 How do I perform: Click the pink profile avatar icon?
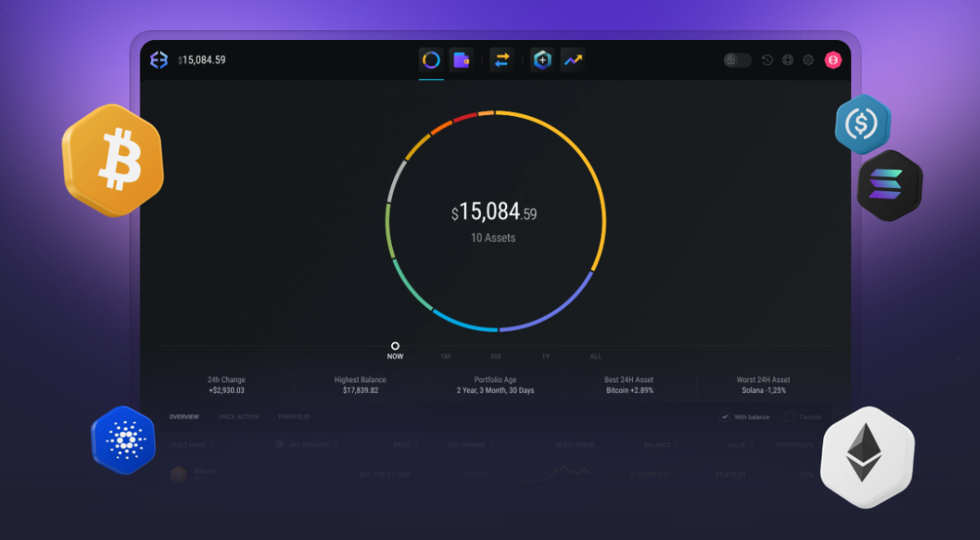click(833, 60)
